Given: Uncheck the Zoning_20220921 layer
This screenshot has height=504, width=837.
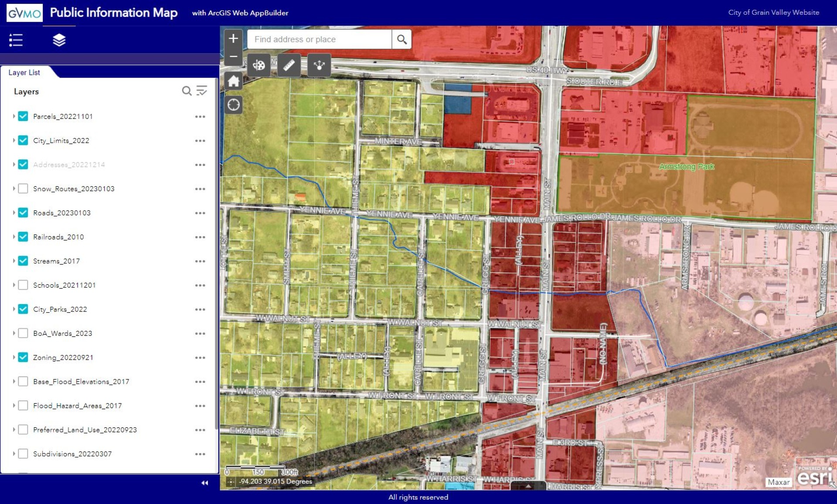Looking at the screenshot, I should (23, 357).
